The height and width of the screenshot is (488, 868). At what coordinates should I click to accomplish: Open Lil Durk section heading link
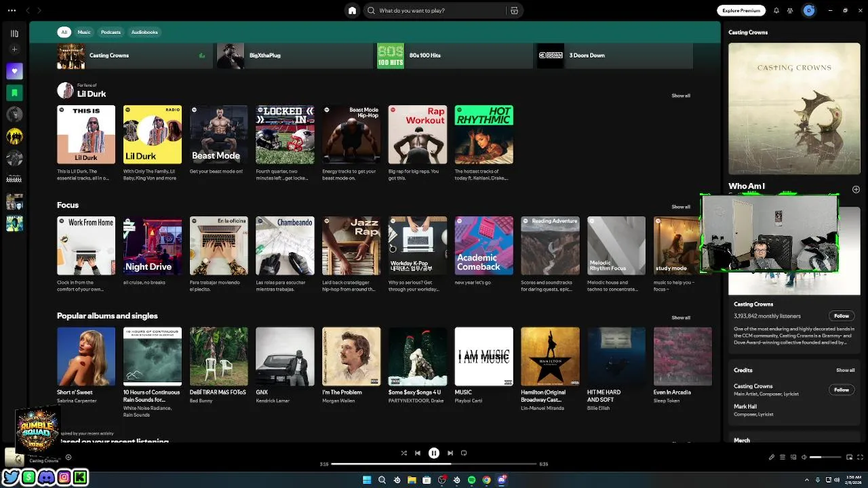[92, 94]
